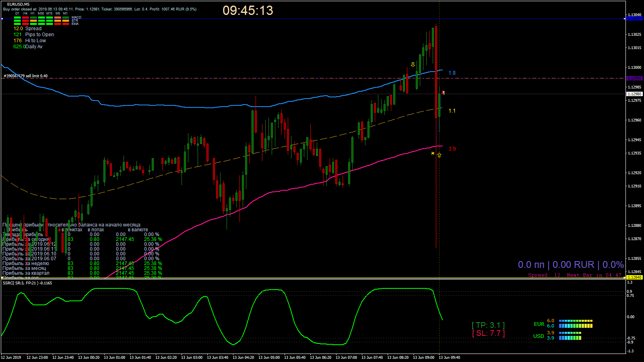Click the Процент прибыли table heading

(71, 225)
